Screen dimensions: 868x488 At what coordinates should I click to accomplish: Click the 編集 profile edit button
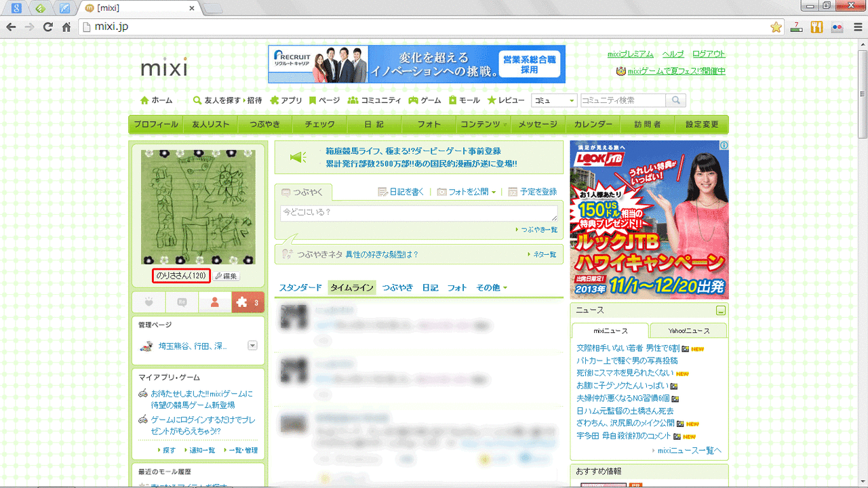point(226,276)
